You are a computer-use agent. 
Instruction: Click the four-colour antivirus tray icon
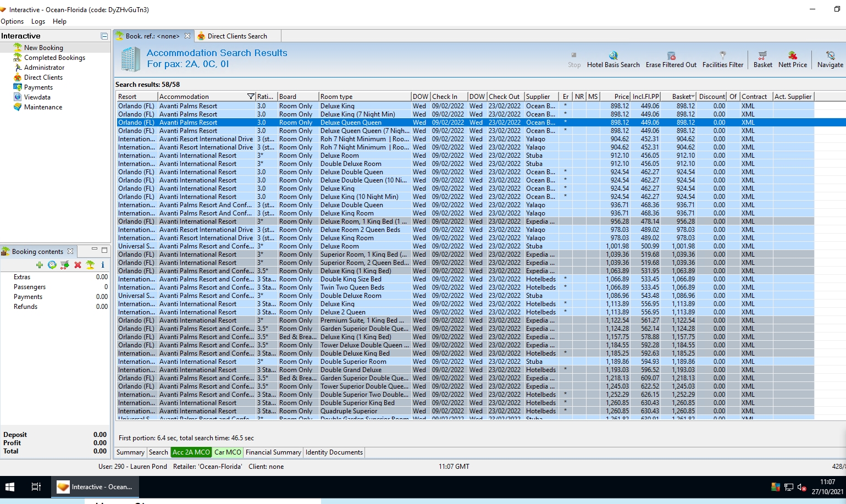776,487
